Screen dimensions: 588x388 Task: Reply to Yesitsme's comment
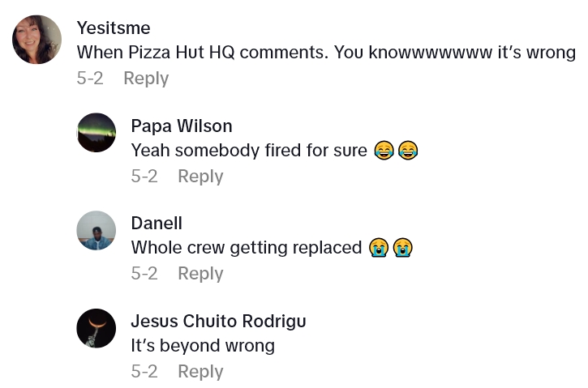(x=146, y=79)
